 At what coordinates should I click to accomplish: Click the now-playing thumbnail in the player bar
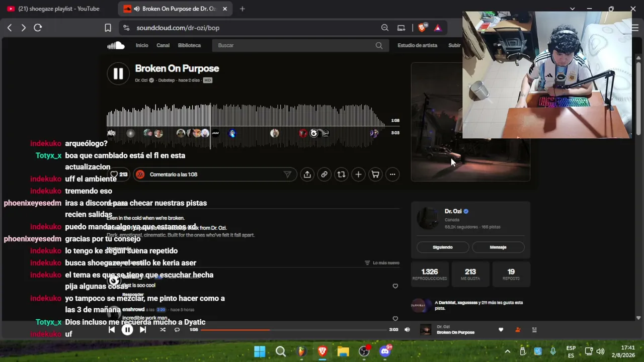[426, 330]
